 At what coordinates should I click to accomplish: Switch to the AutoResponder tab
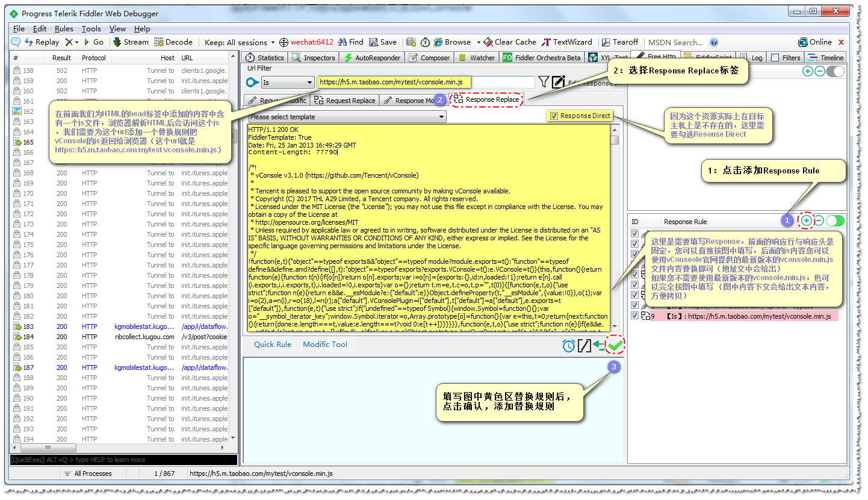tap(372, 58)
